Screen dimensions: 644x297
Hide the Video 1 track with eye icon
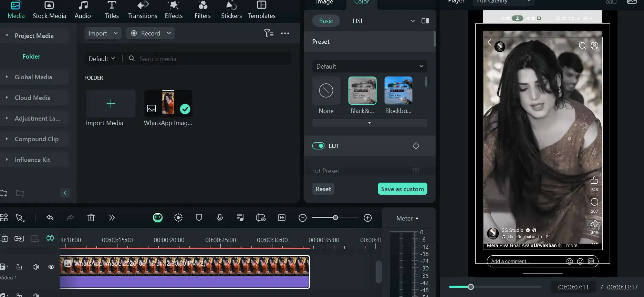click(x=51, y=267)
